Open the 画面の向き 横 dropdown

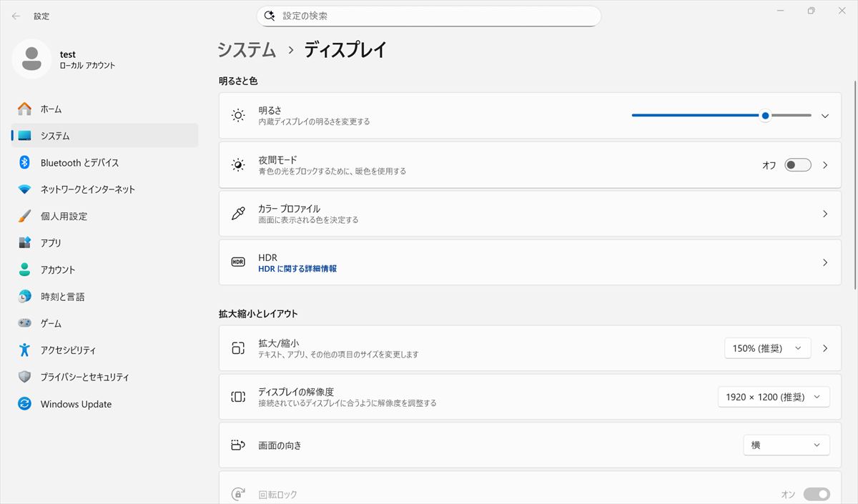click(786, 445)
